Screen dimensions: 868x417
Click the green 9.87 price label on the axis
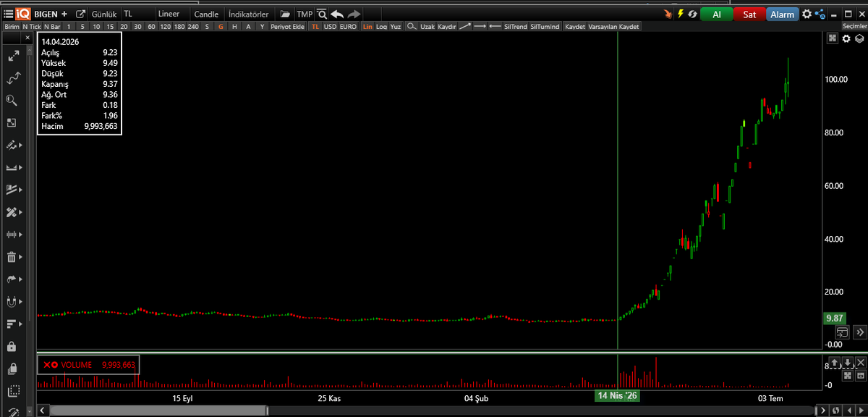(x=835, y=318)
